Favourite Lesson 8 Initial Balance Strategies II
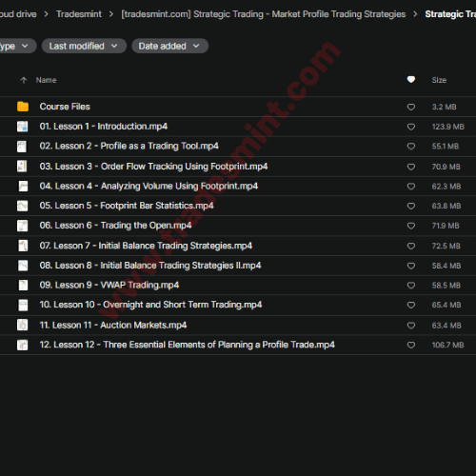 (411, 266)
